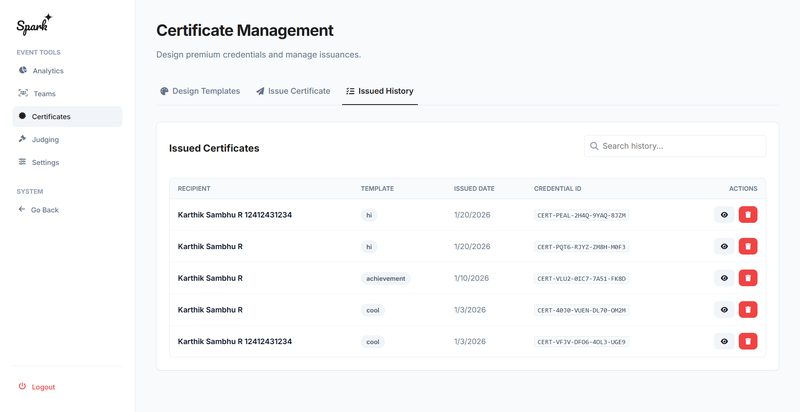
Task: Preview the achievement certificate with eye icon
Action: click(724, 278)
